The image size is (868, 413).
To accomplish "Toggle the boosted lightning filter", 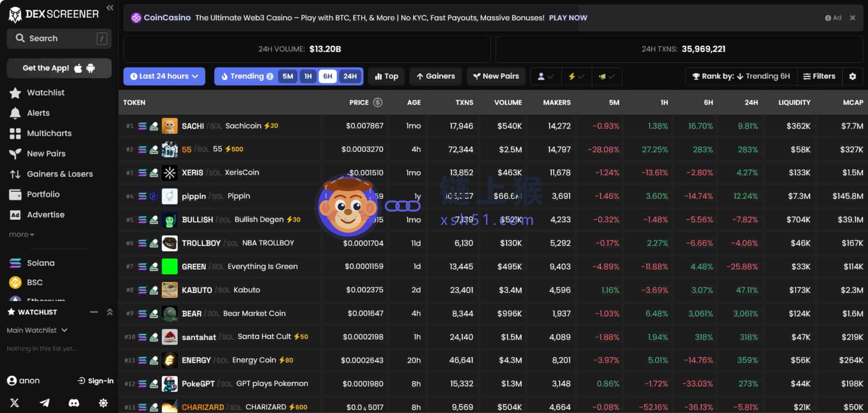I will 576,76.
